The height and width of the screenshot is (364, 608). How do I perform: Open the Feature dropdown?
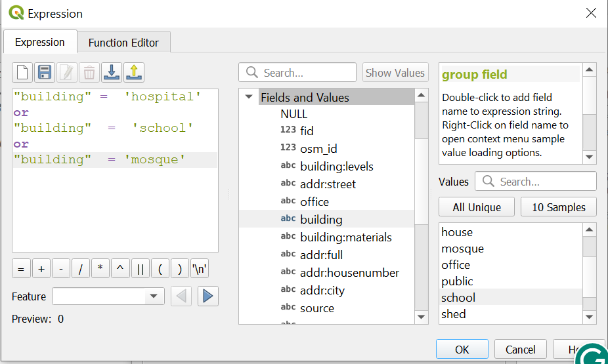[x=153, y=296]
